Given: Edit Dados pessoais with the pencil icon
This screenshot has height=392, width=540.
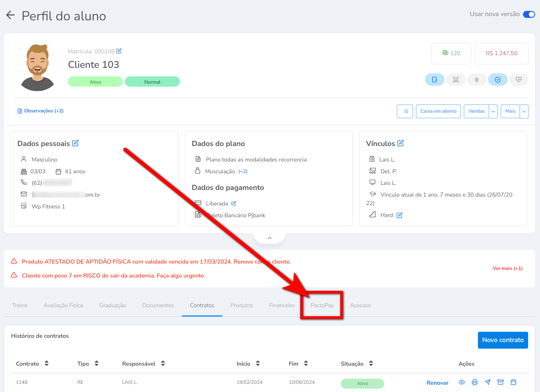Looking at the screenshot, I should pyautogui.click(x=75, y=143).
